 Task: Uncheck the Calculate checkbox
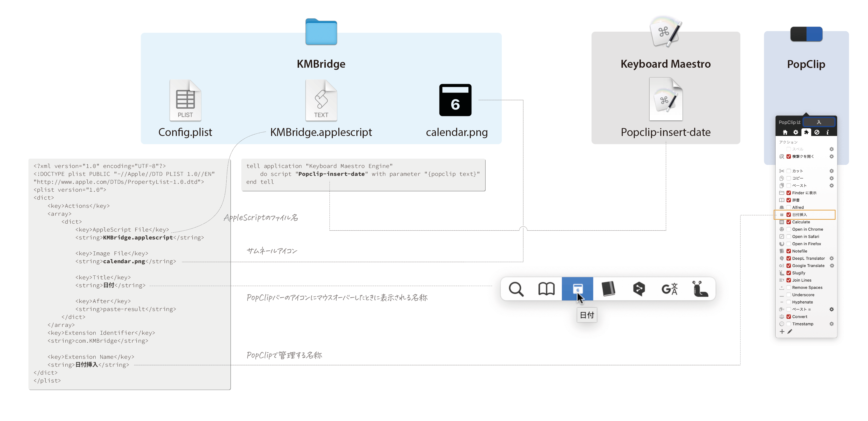(788, 222)
